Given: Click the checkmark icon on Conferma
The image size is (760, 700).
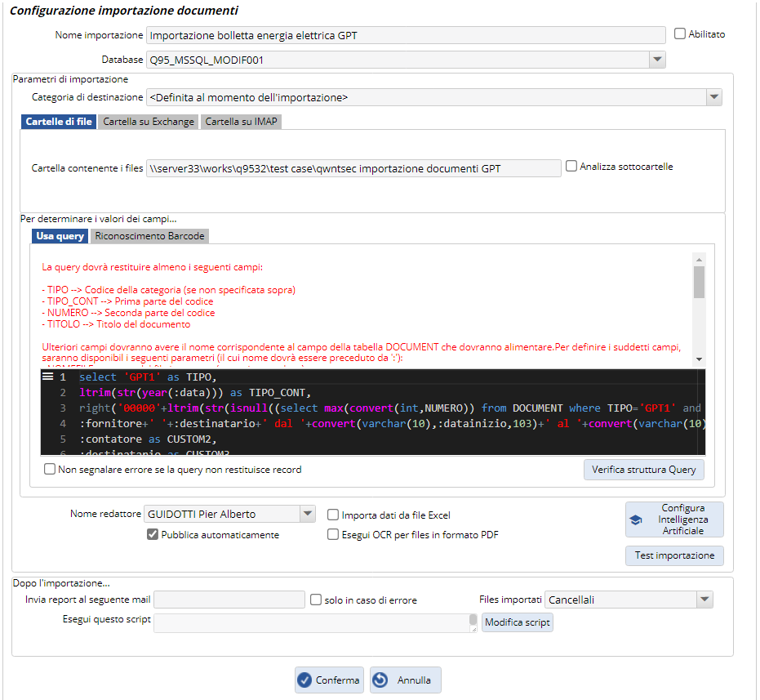Looking at the screenshot, I should click(305, 680).
